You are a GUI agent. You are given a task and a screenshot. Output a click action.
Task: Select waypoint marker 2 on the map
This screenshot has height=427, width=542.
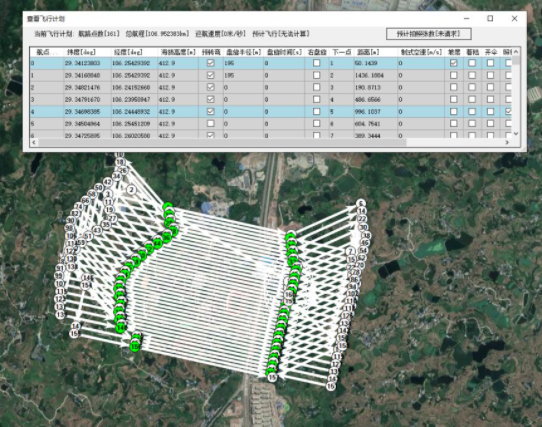point(131,189)
